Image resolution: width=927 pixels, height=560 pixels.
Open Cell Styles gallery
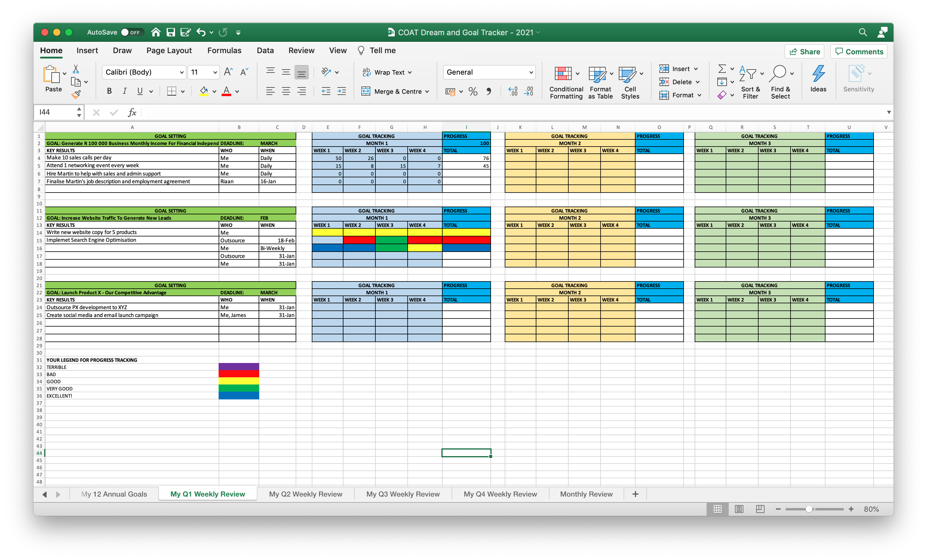coord(630,82)
